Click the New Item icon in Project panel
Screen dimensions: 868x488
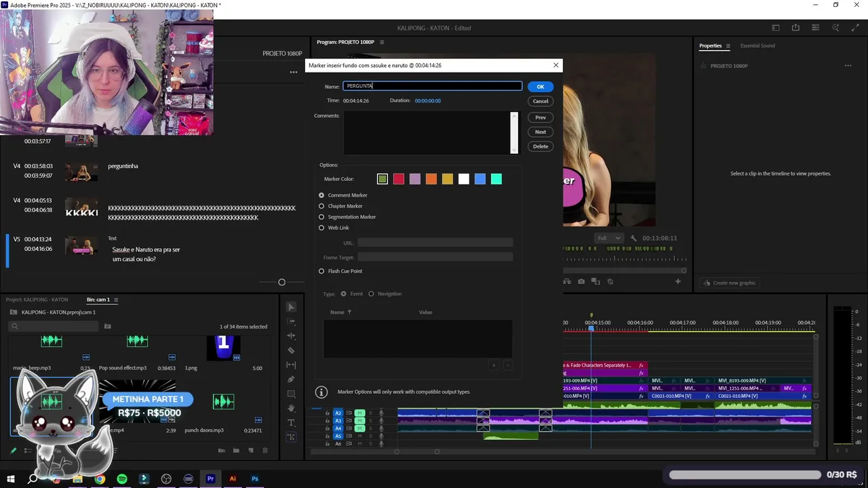pos(250,450)
